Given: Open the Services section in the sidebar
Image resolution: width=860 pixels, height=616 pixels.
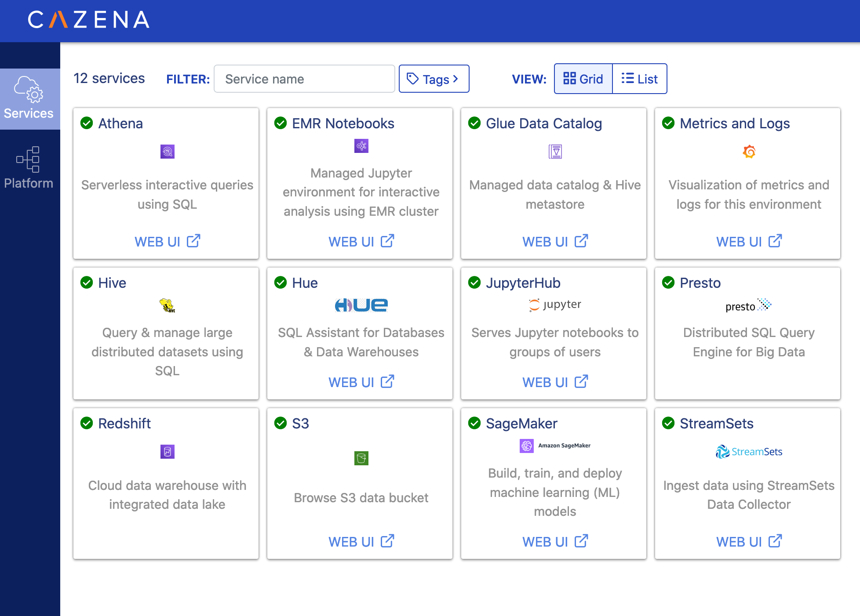Looking at the screenshot, I should tap(29, 98).
